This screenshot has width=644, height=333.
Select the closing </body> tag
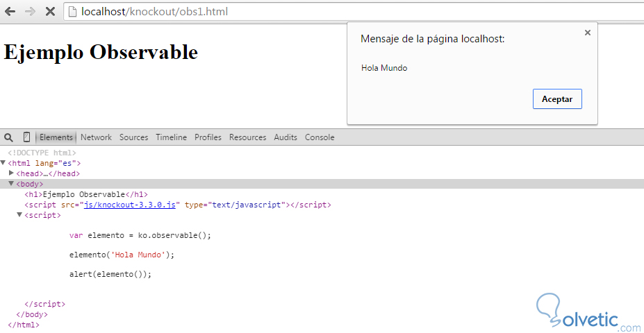point(32,314)
